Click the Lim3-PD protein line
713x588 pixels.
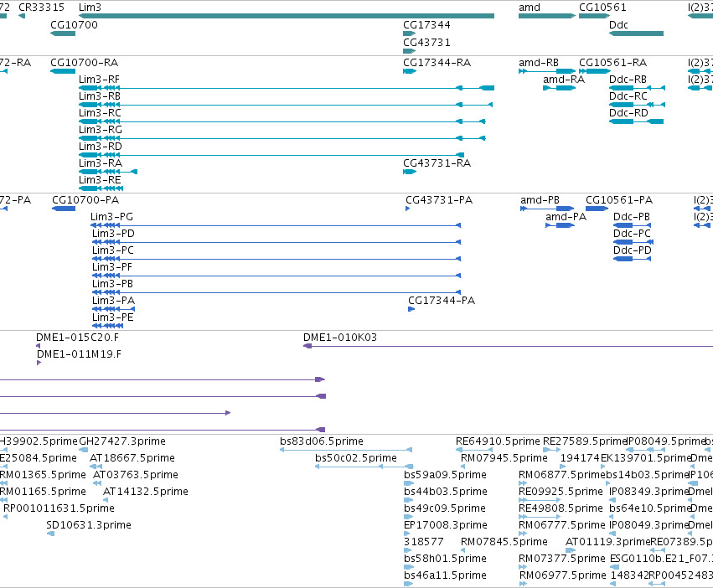point(276,242)
